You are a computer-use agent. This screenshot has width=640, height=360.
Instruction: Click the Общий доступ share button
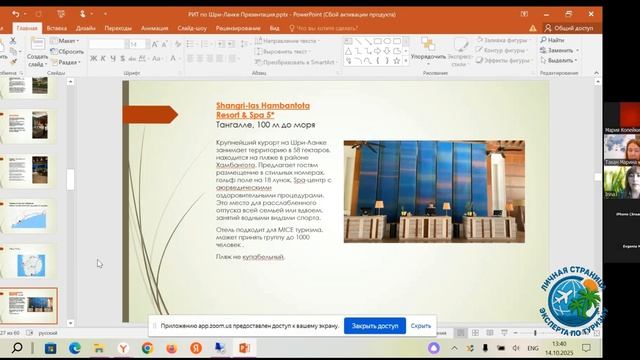[569, 28]
